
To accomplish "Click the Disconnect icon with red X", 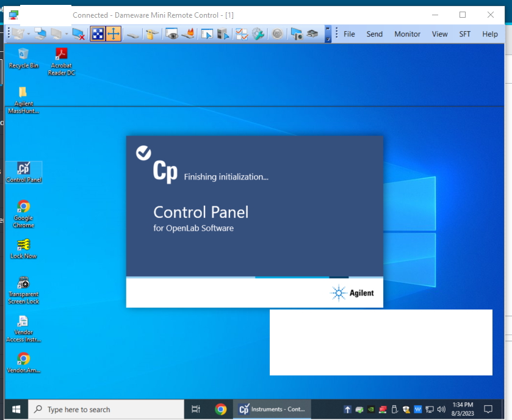I will pyautogui.click(x=78, y=34).
